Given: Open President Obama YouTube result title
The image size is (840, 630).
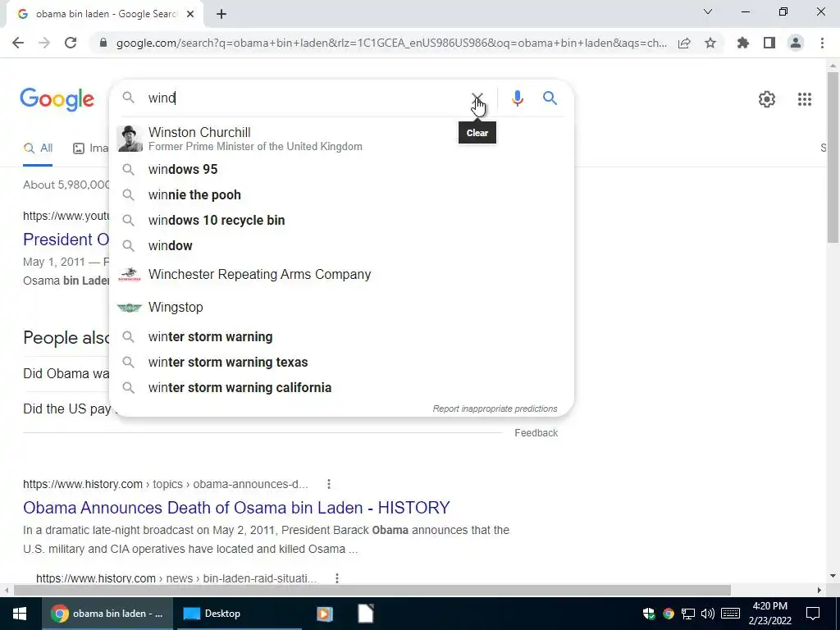Looking at the screenshot, I should click(x=66, y=240).
